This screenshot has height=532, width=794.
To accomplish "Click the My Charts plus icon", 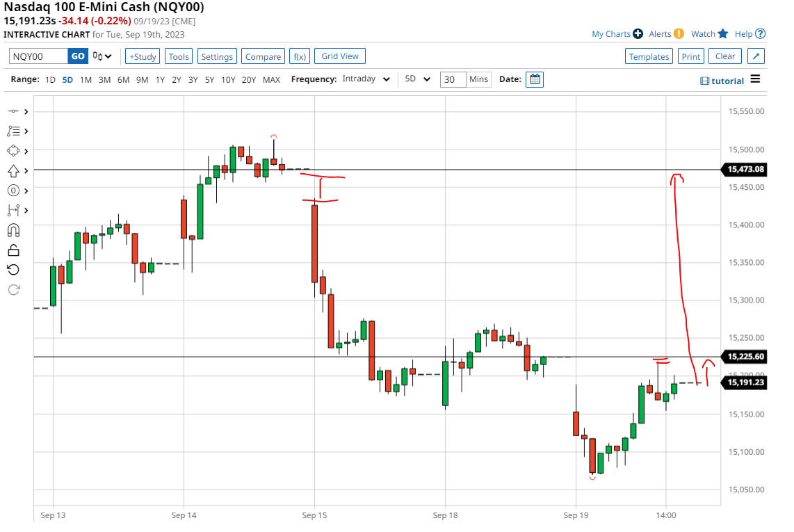I will pyautogui.click(x=638, y=34).
